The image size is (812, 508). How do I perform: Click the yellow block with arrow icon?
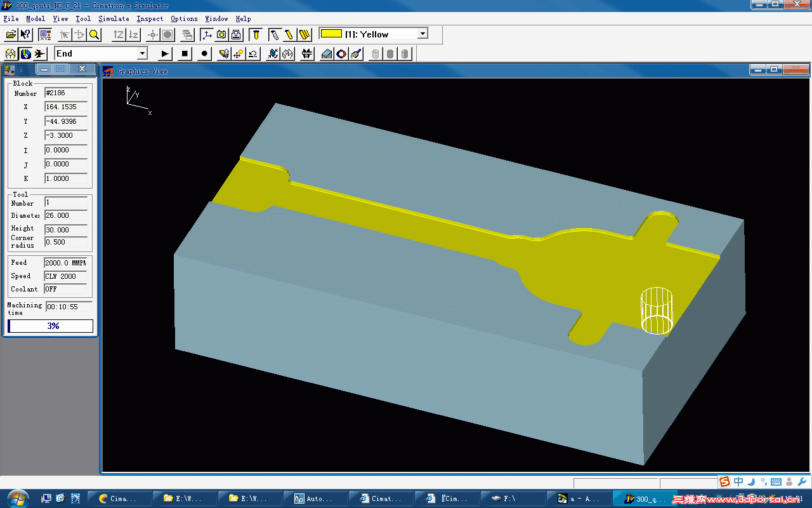coord(224,54)
